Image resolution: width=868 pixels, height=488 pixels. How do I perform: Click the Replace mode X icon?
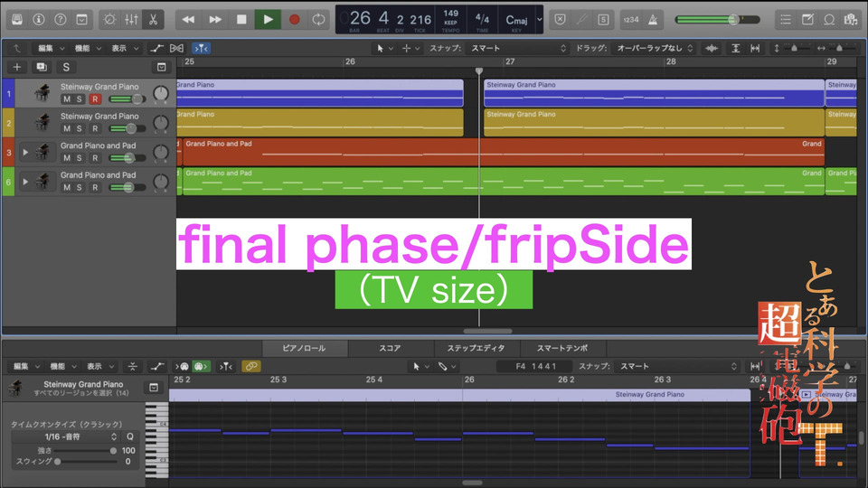[561, 19]
